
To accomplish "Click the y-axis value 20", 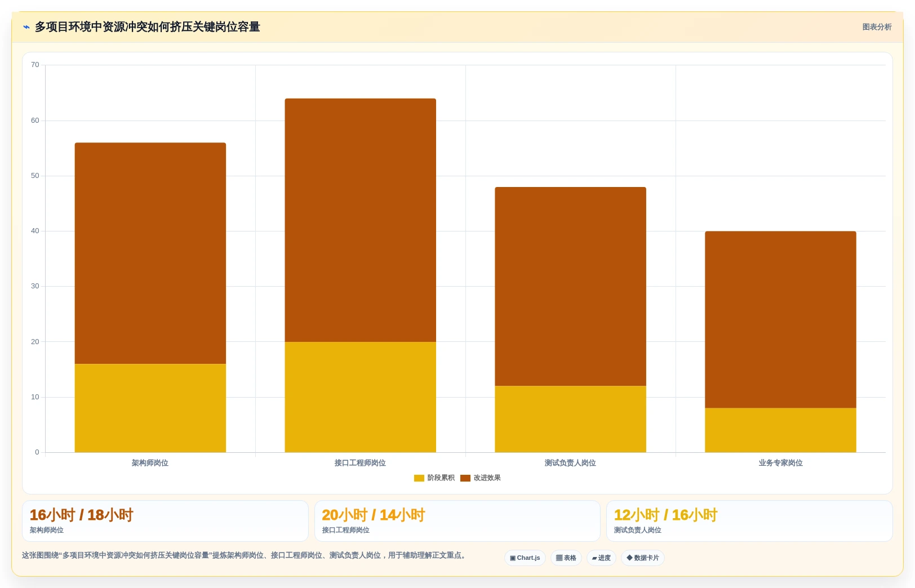I will pos(35,342).
